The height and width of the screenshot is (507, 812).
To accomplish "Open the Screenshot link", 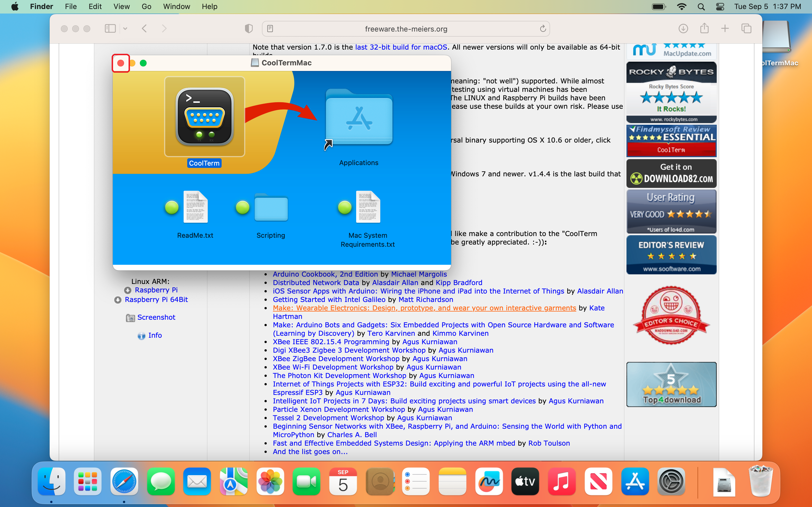I will click(x=156, y=317).
